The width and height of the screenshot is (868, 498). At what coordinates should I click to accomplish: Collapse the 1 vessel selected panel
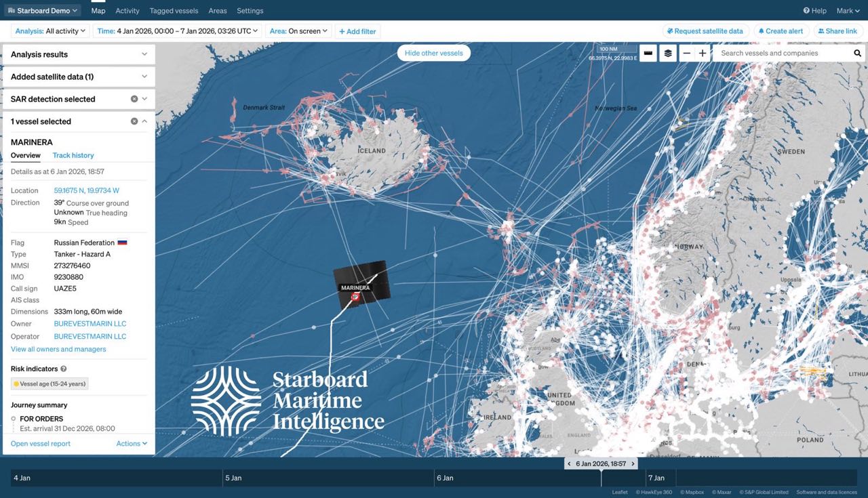144,121
